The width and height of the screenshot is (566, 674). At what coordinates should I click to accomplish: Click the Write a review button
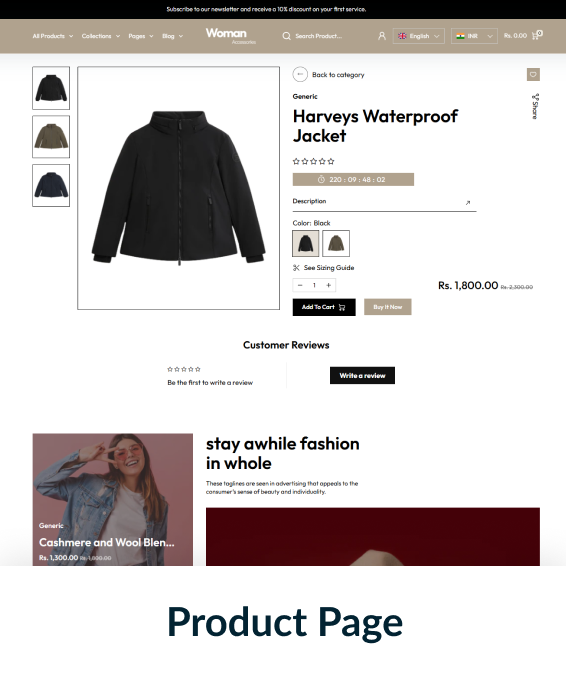click(x=362, y=375)
